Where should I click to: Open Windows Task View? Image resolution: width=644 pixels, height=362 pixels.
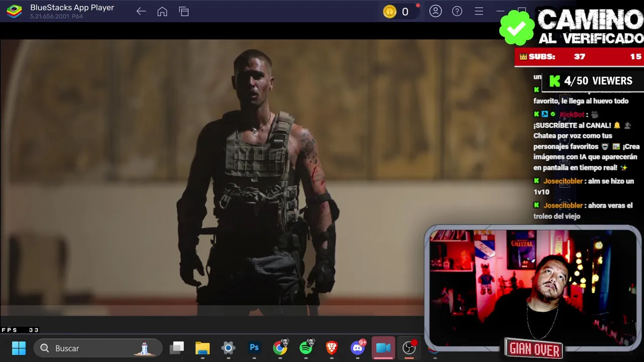[x=177, y=348]
